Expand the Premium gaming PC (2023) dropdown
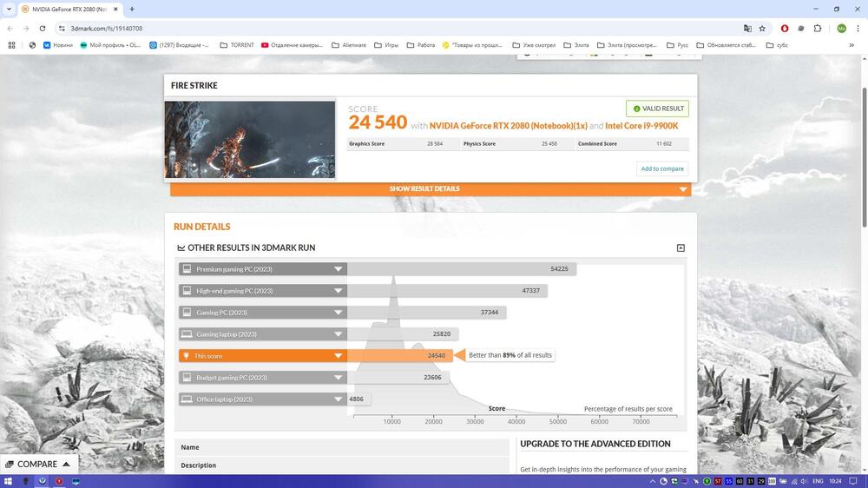The image size is (868, 488). pos(338,269)
